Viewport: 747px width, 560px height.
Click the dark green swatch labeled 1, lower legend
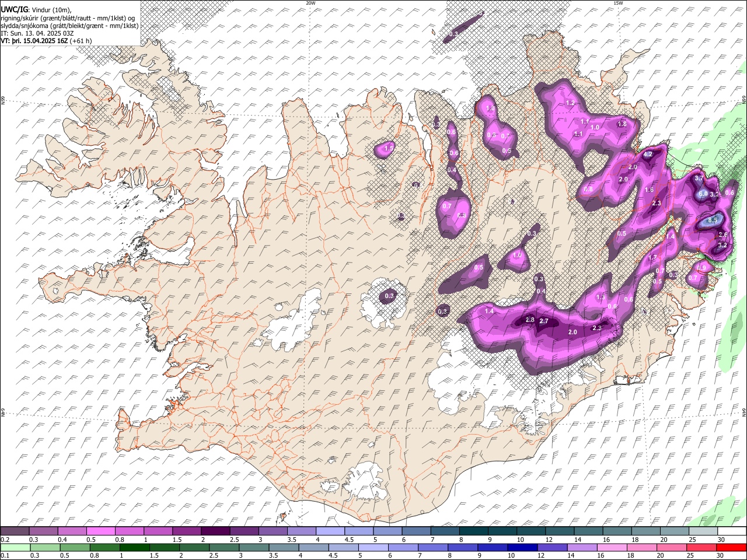[135, 547]
